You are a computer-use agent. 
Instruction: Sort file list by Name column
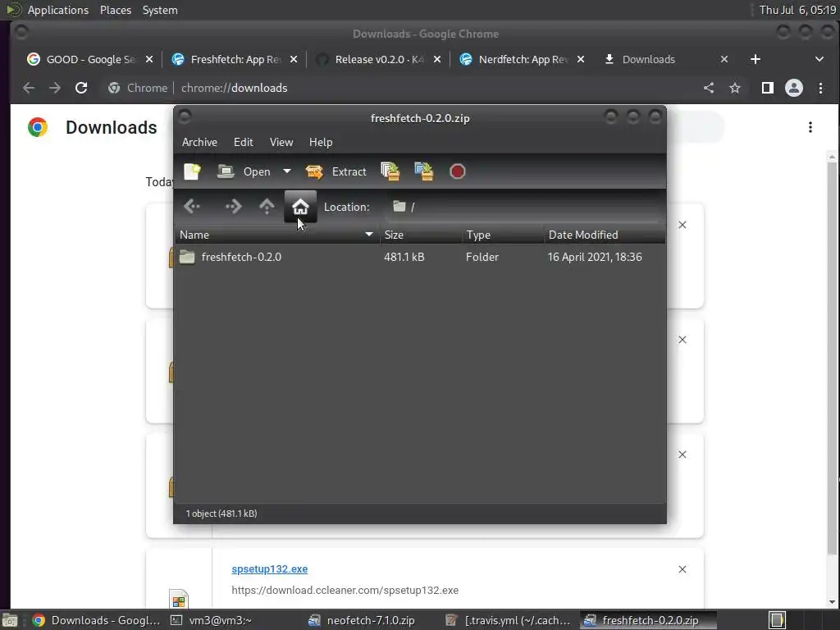coord(277,235)
